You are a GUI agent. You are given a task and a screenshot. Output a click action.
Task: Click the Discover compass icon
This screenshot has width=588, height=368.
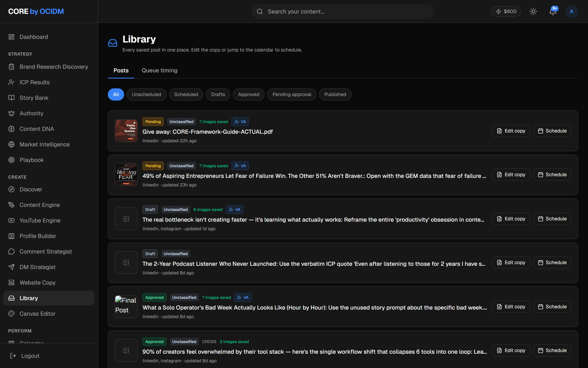pyautogui.click(x=11, y=189)
